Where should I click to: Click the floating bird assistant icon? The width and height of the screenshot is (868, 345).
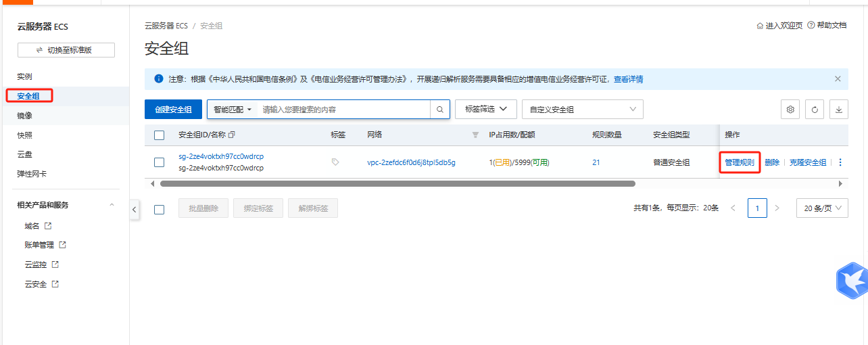pyautogui.click(x=852, y=280)
